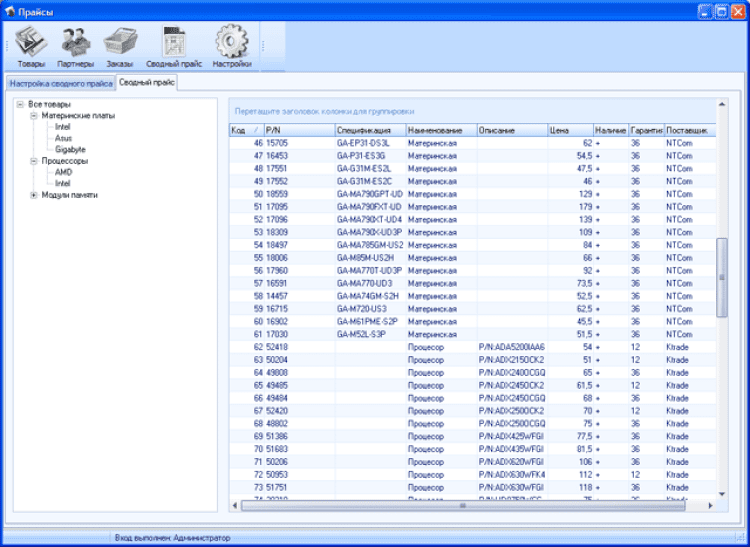Sort by the Наименование column header
750x547 pixels.
tap(441, 130)
